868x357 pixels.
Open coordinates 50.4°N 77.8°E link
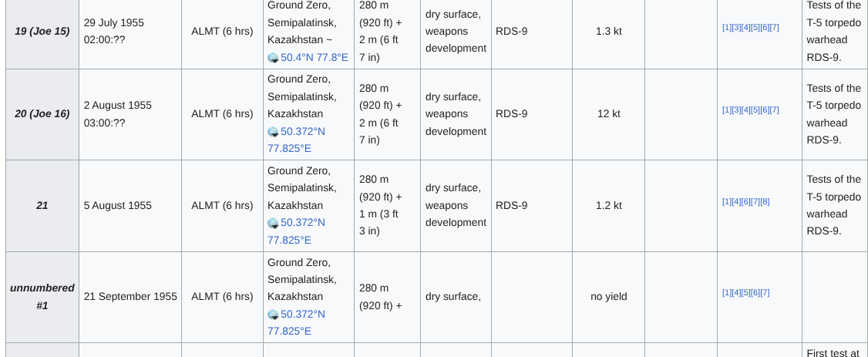click(314, 57)
